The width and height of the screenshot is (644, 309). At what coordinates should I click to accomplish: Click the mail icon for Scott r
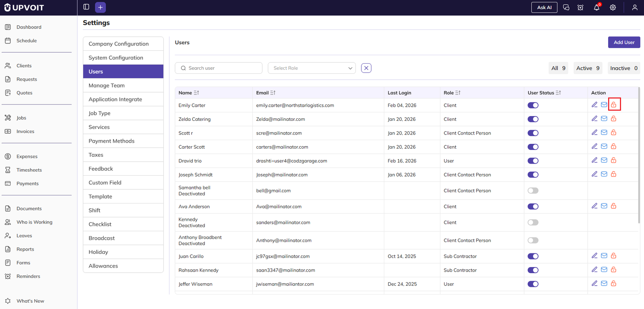[604, 133]
